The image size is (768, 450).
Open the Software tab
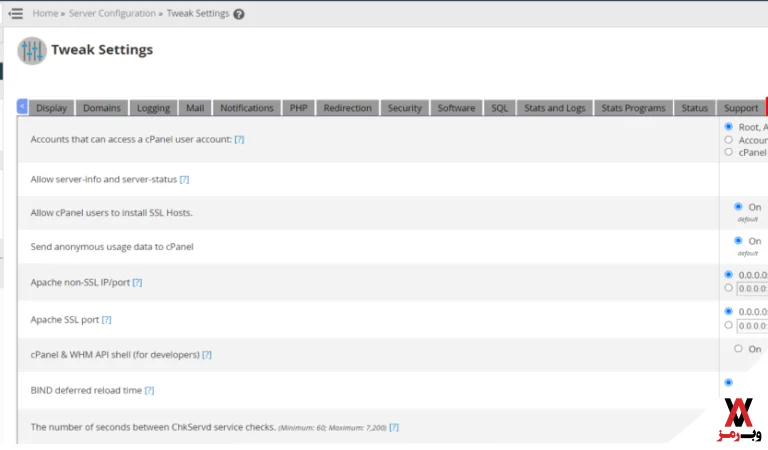[x=456, y=108]
